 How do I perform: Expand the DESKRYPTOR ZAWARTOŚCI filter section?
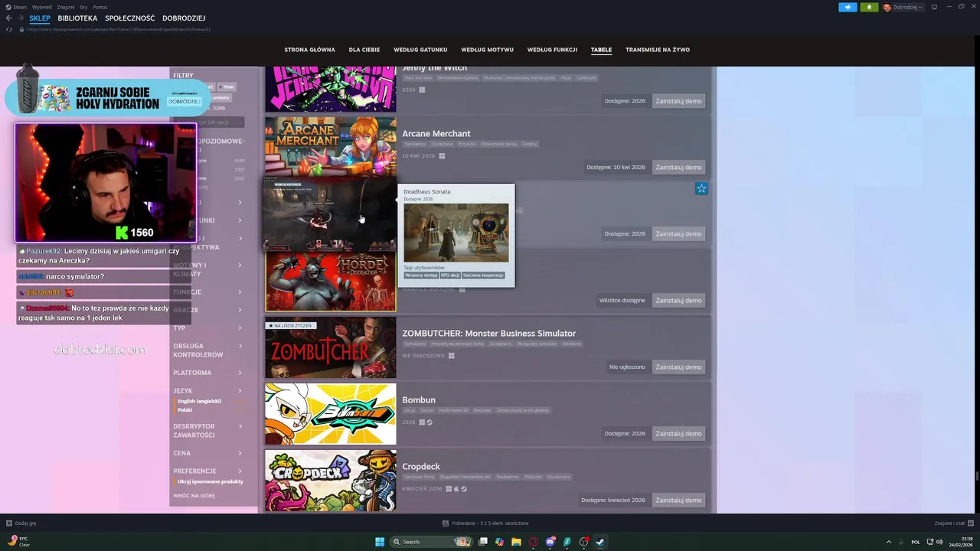click(207, 431)
